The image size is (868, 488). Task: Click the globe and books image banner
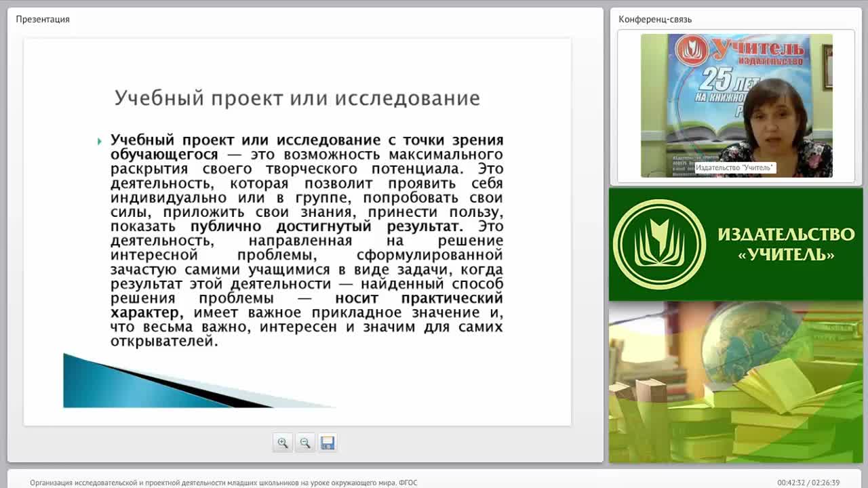tap(736, 382)
